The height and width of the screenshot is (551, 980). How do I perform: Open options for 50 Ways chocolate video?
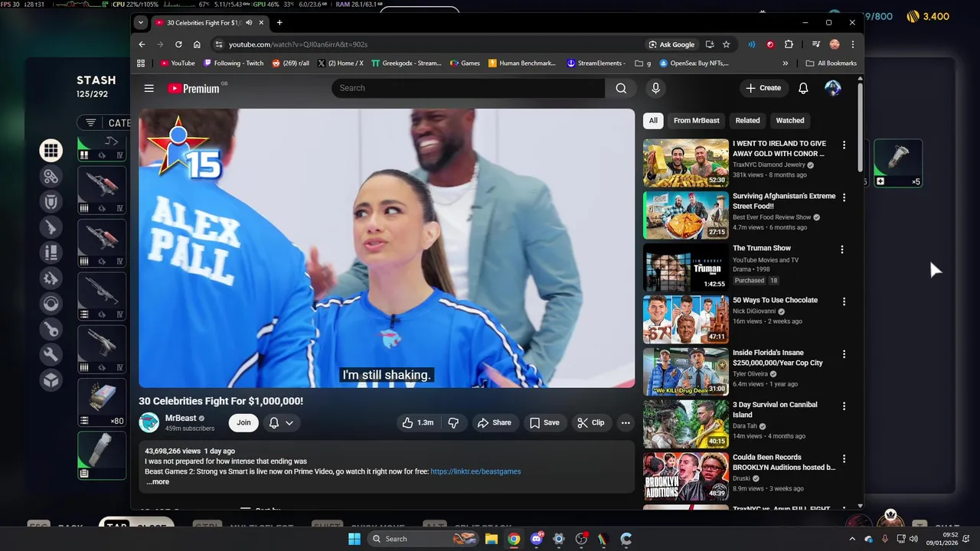pos(844,302)
